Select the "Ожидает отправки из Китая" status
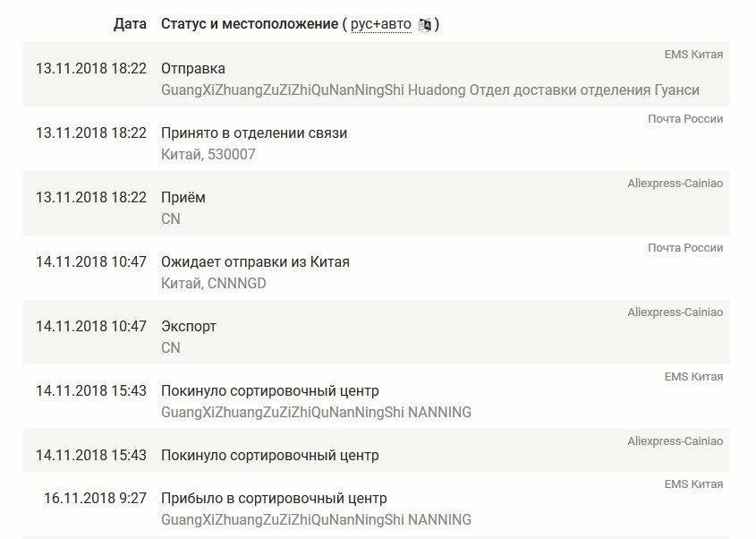The width and height of the screenshot is (756, 539). coord(255,262)
